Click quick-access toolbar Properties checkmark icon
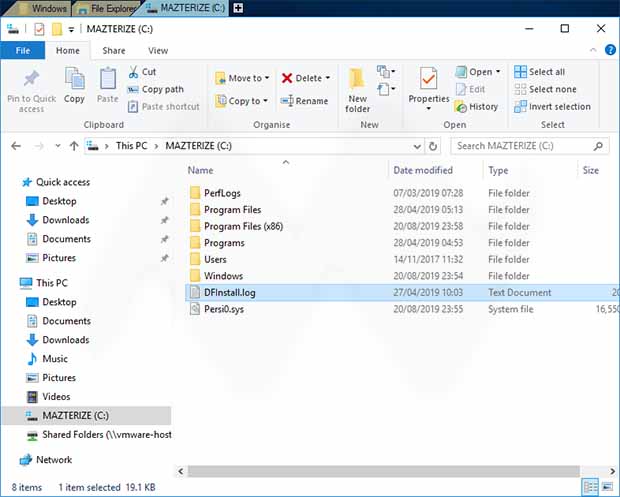The width and height of the screenshot is (620, 497). 39,29
